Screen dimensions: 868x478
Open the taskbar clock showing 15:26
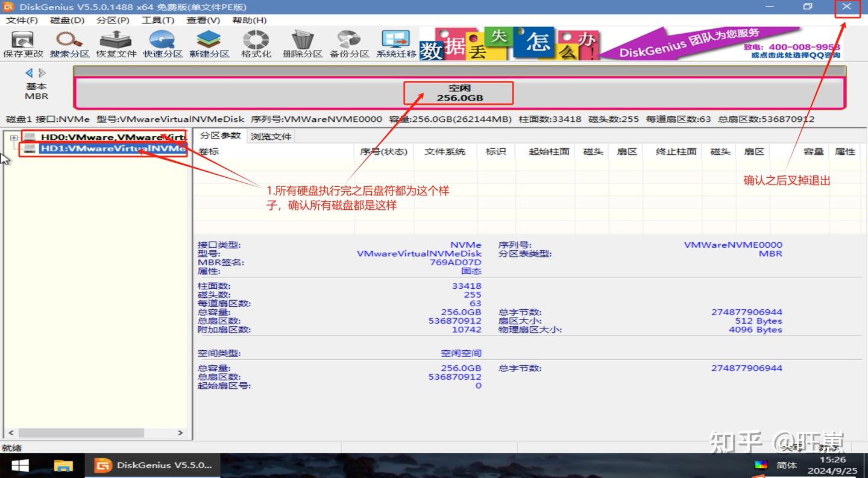(x=833, y=464)
